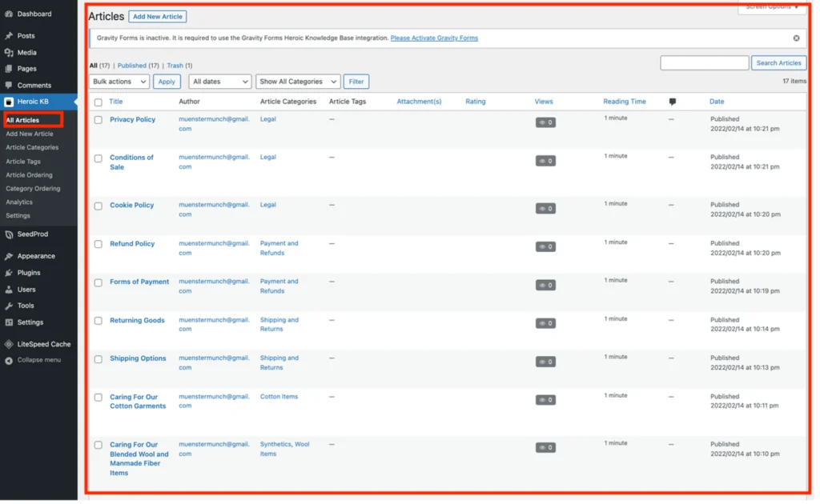Open the All dates dropdown
This screenshot has width=820, height=504.
(221, 82)
